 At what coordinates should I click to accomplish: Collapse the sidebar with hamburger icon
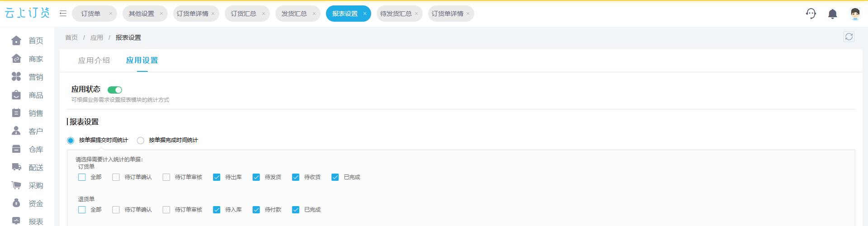(63, 14)
